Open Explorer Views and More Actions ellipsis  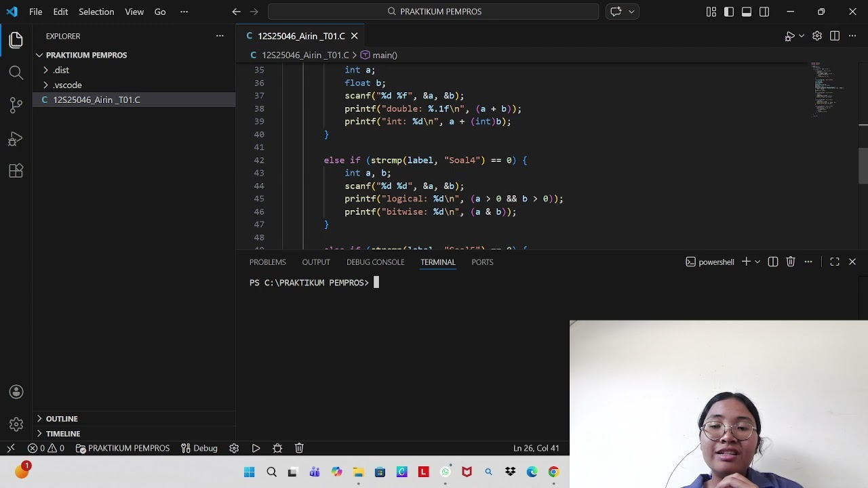pos(220,36)
